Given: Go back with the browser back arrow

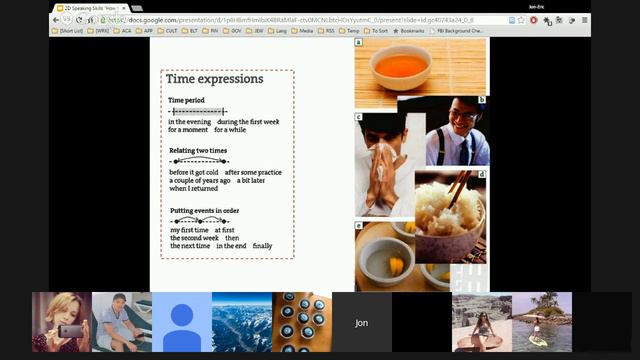Looking at the screenshot, I should tap(56, 20).
